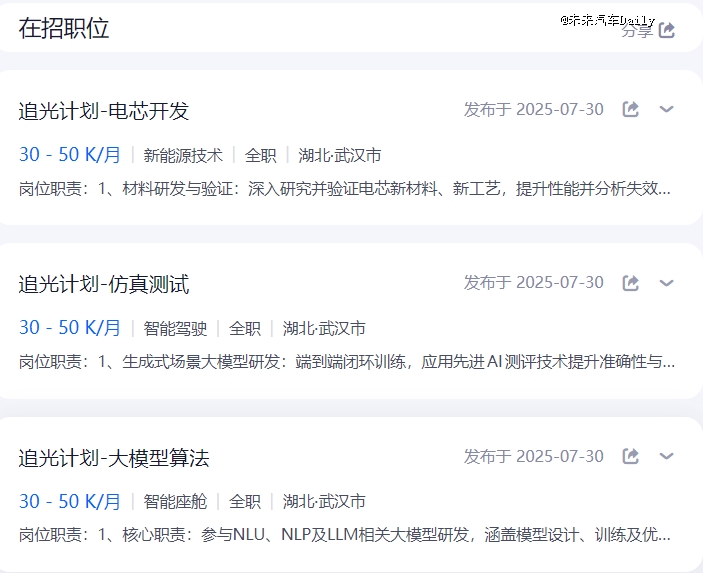Click the 新能源技术 category tag

point(183,156)
